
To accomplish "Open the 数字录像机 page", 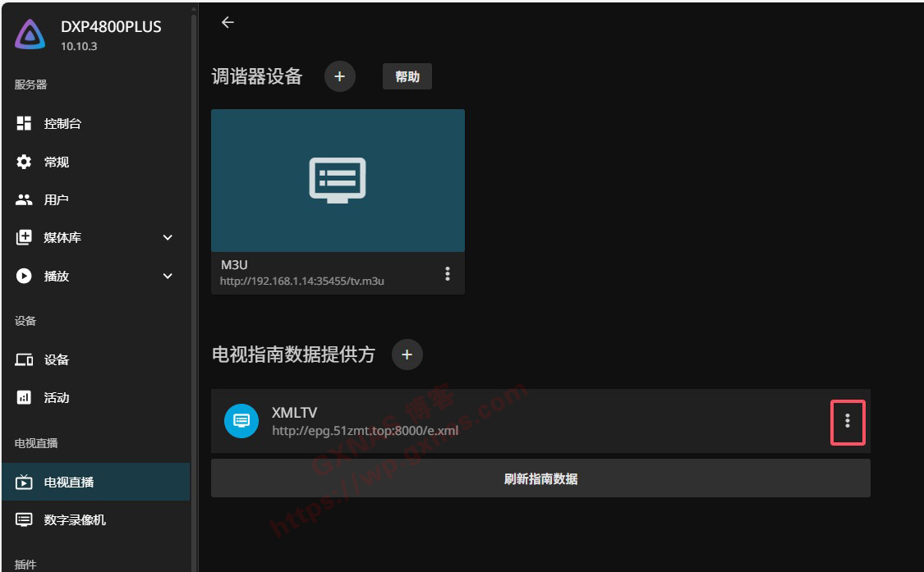I will coord(74,520).
